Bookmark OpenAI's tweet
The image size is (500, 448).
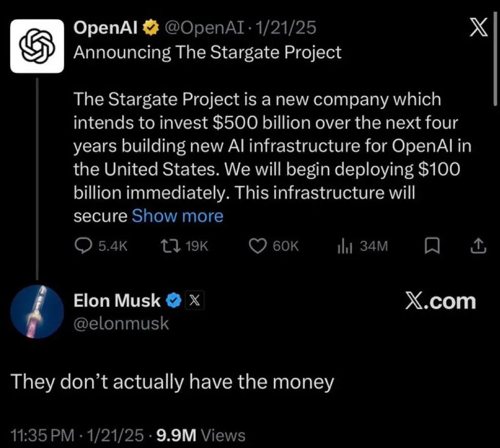pos(433,246)
